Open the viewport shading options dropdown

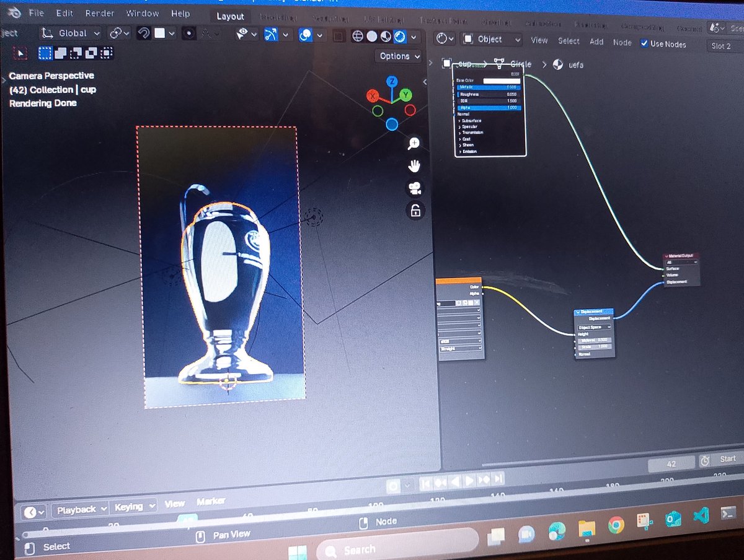coord(414,38)
